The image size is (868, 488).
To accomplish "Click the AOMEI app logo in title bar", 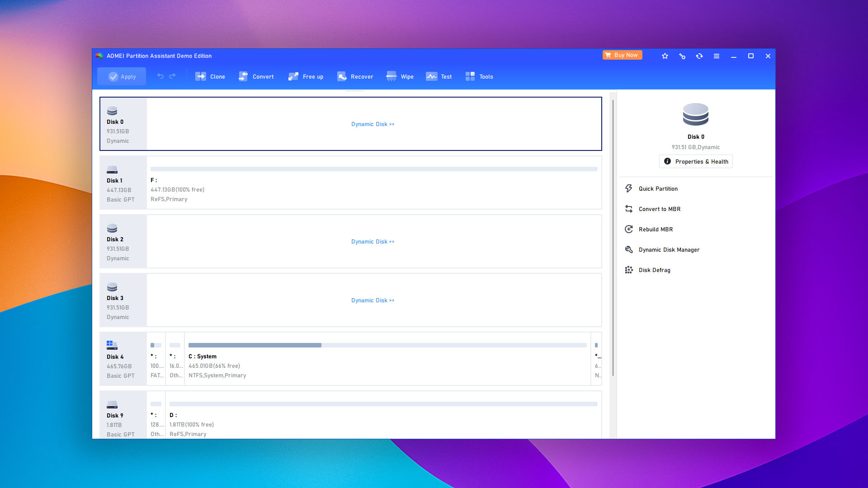I will 99,56.
